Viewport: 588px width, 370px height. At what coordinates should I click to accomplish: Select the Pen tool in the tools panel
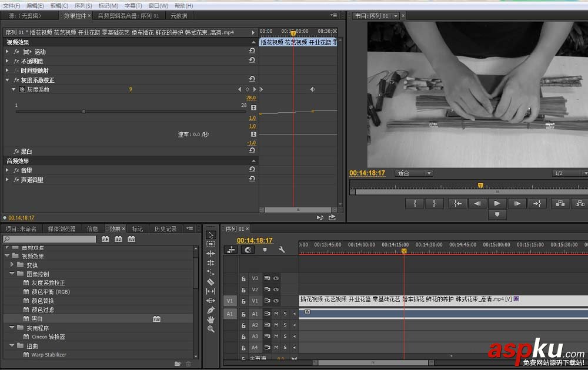(x=211, y=310)
